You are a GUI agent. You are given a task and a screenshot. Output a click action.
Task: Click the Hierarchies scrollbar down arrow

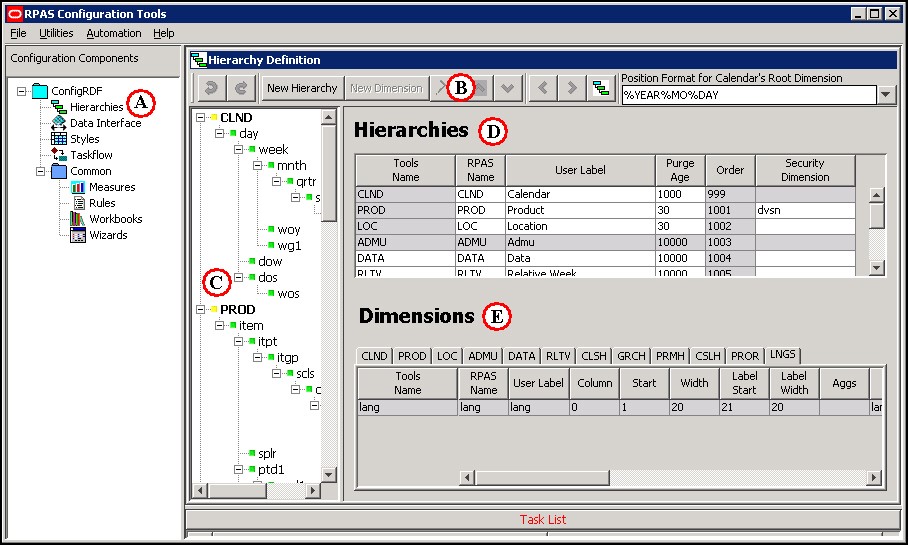point(877,268)
